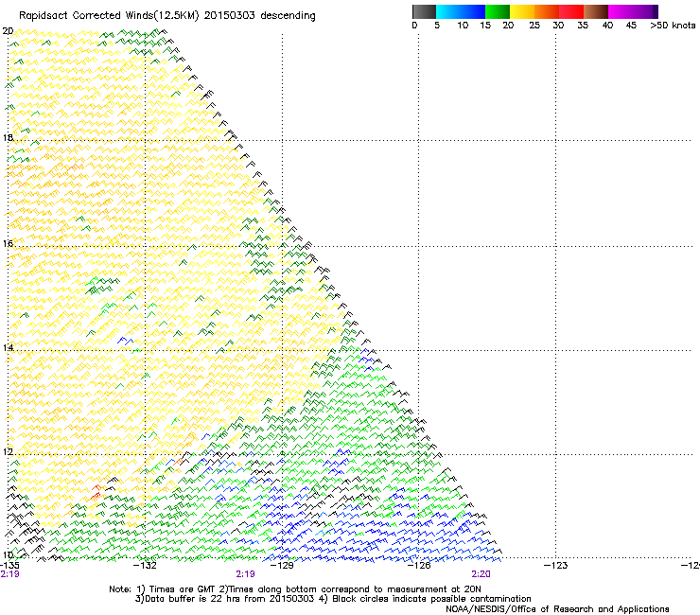Select the yellow 20–25 knot legend color

click(522, 11)
